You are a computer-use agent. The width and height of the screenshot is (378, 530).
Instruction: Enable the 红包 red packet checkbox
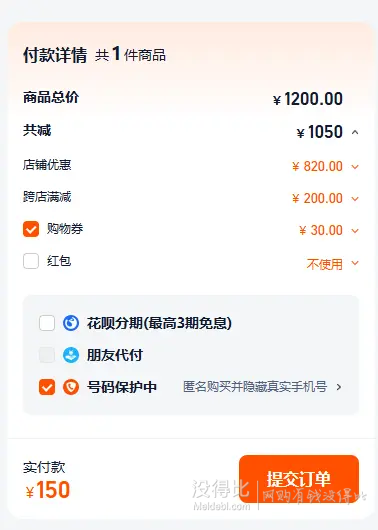[x=31, y=261]
